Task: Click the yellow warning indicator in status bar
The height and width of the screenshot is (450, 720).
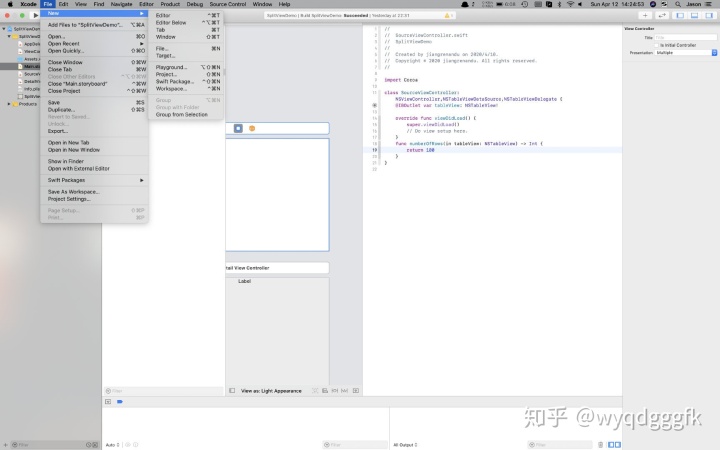Action: 447,15
